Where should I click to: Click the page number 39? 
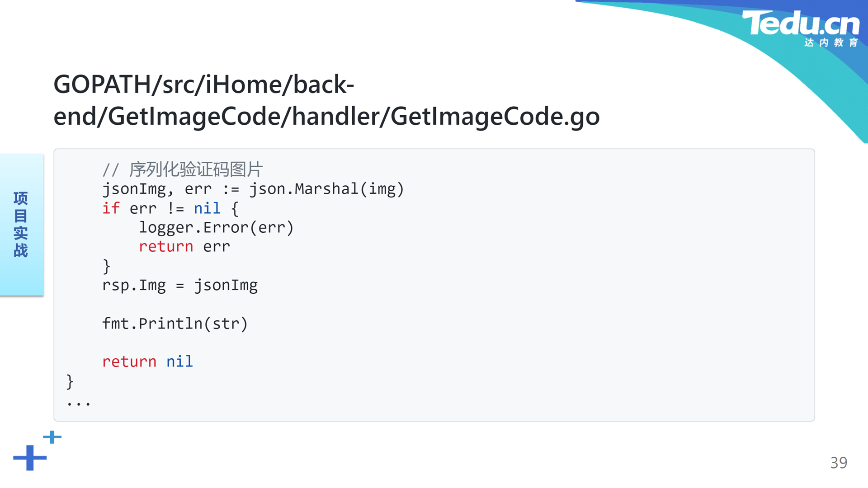point(839,463)
